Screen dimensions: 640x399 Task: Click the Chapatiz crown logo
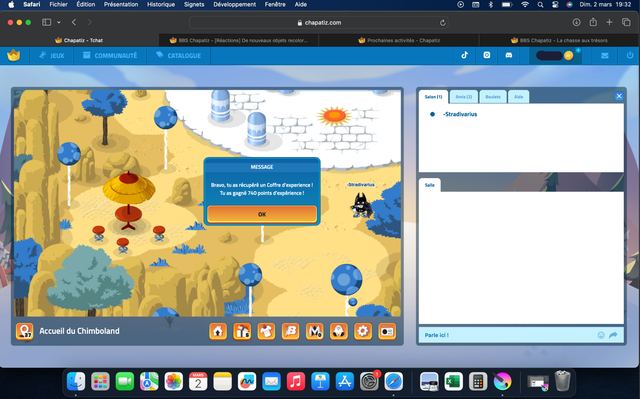(x=13, y=55)
